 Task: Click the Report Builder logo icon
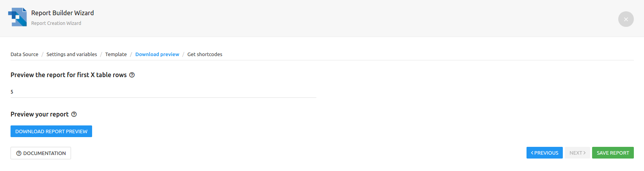pos(18,17)
